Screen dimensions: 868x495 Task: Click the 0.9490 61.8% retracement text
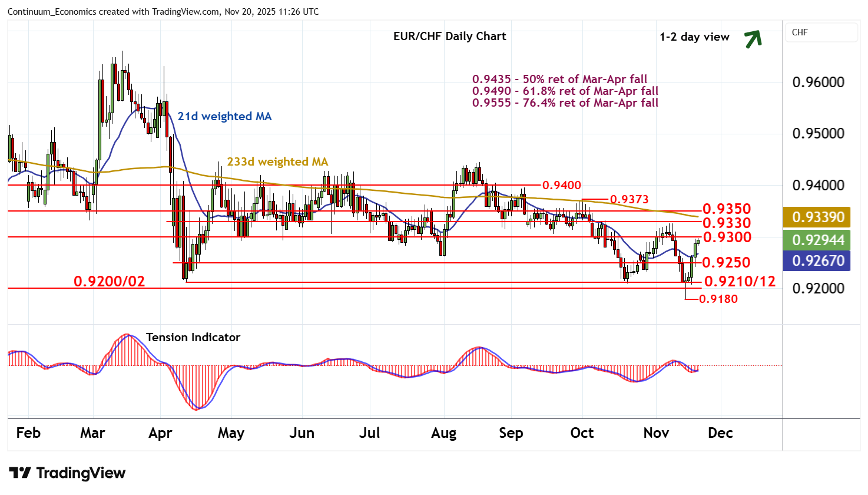coord(565,91)
